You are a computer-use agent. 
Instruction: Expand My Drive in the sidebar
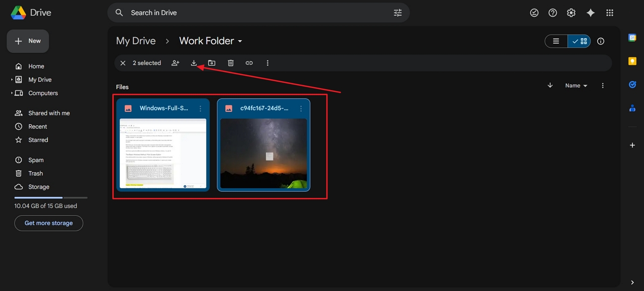coord(12,79)
